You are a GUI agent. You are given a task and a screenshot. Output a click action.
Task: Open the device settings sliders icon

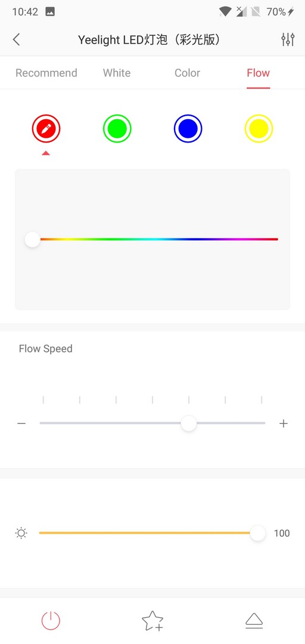[288, 40]
